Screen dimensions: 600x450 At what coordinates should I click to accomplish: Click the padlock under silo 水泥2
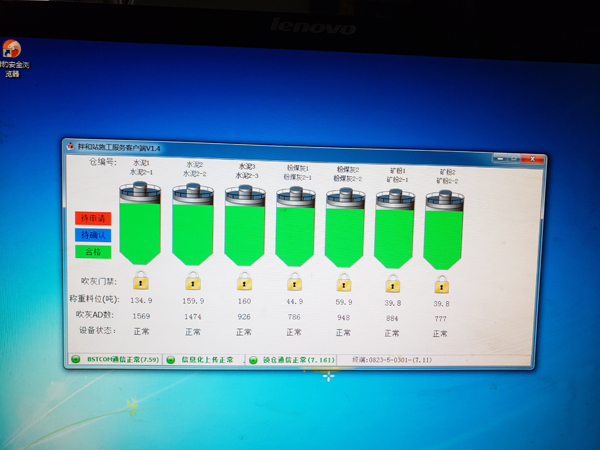pos(192,281)
